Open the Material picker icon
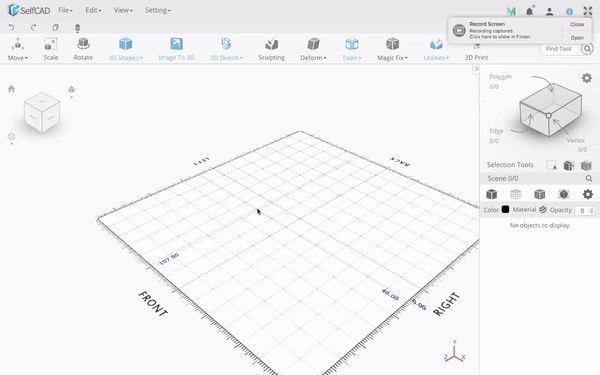The width and height of the screenshot is (600, 375). [543, 209]
